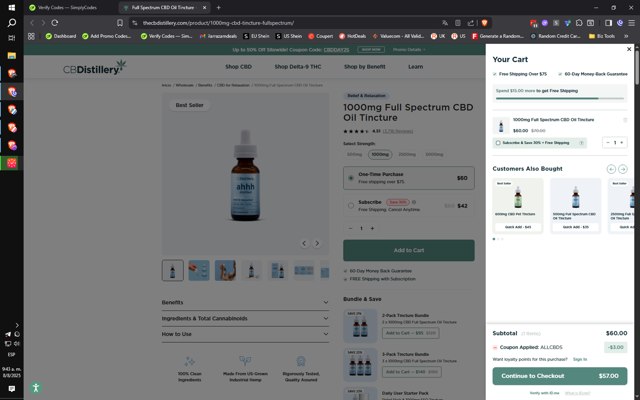Image resolution: width=640 pixels, height=400 pixels.
Task: Expand Promo Details in top banner
Action: (409, 49)
